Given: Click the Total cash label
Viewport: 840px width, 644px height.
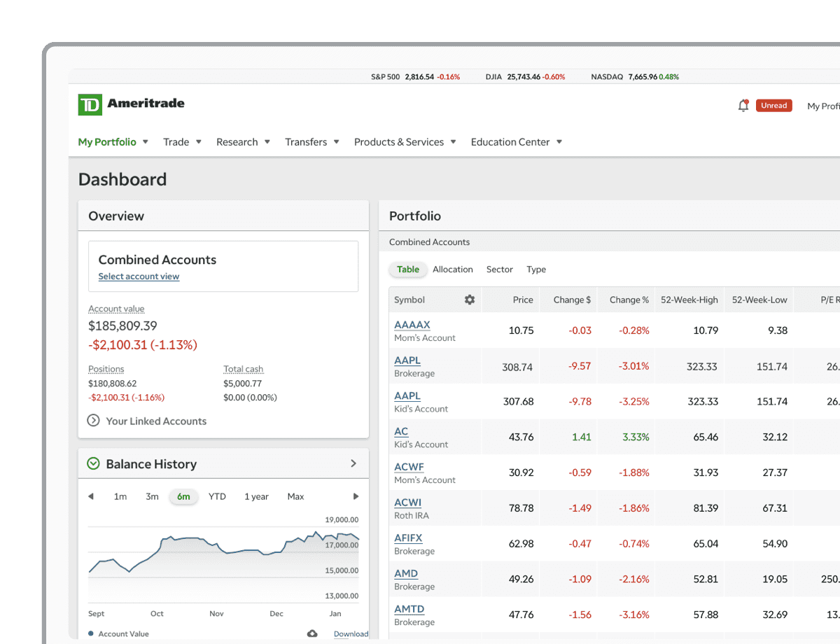Looking at the screenshot, I should pyautogui.click(x=244, y=369).
